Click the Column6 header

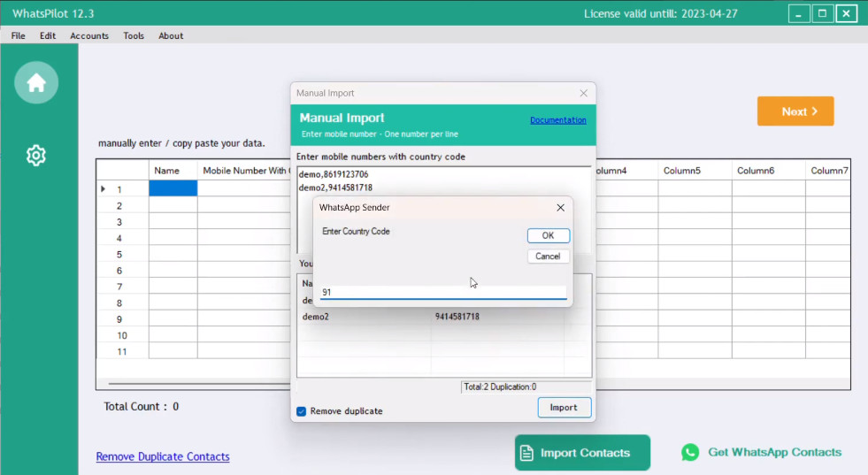(x=768, y=171)
